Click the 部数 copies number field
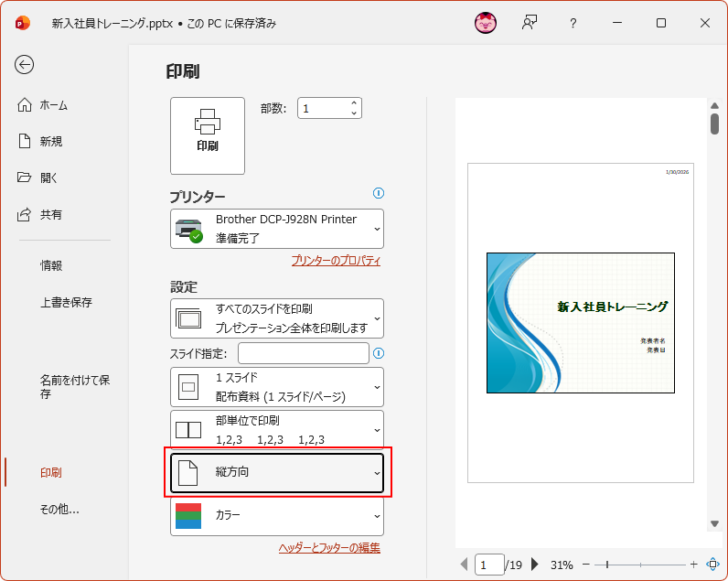Image resolution: width=728 pixels, height=581 pixels. 323,109
